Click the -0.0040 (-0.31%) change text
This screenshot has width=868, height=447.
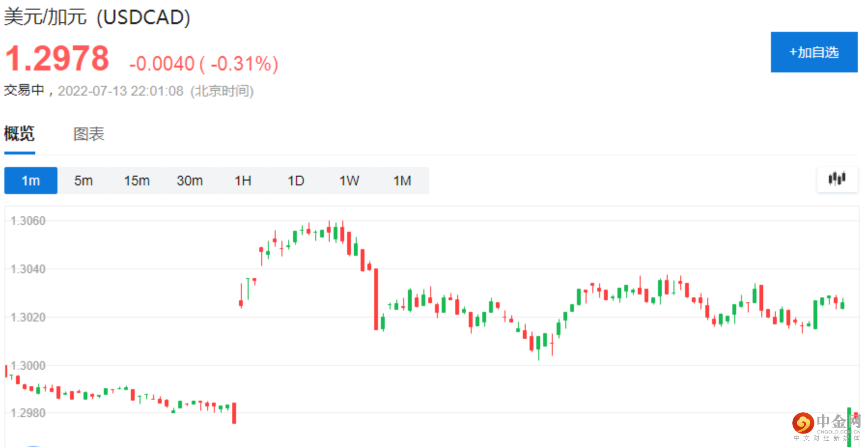pos(203,64)
